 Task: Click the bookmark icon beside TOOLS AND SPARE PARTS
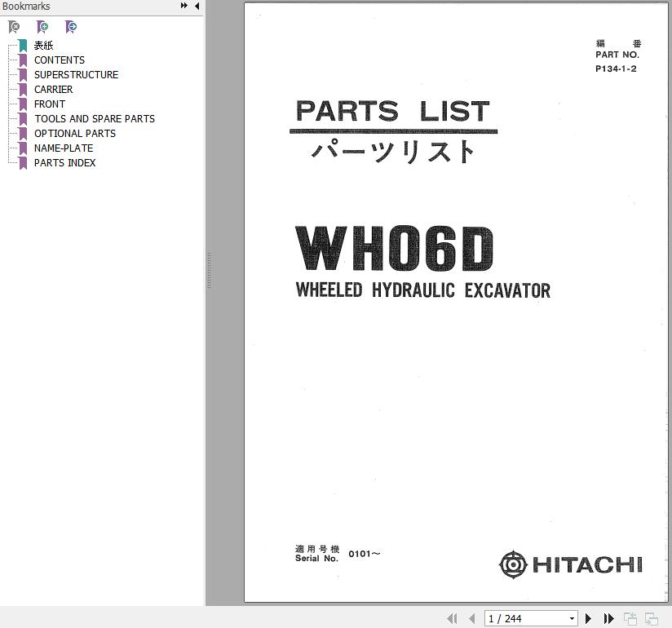point(23,119)
